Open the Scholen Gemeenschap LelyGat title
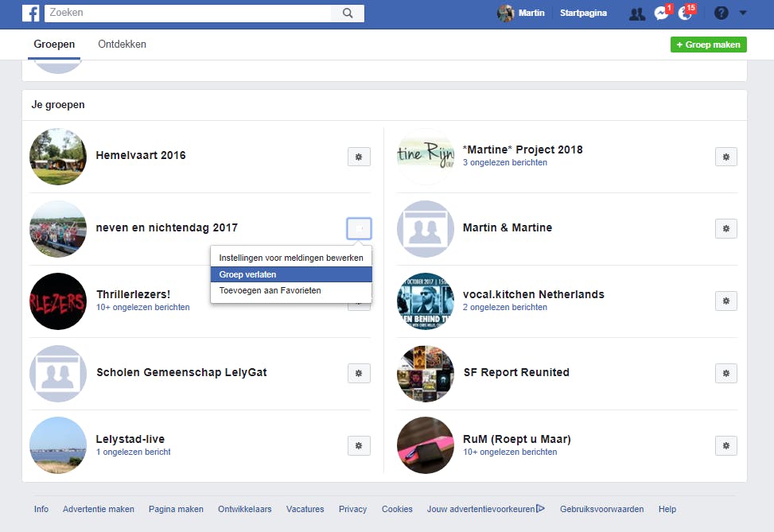Viewport: 774px width, 532px height. pos(181,373)
